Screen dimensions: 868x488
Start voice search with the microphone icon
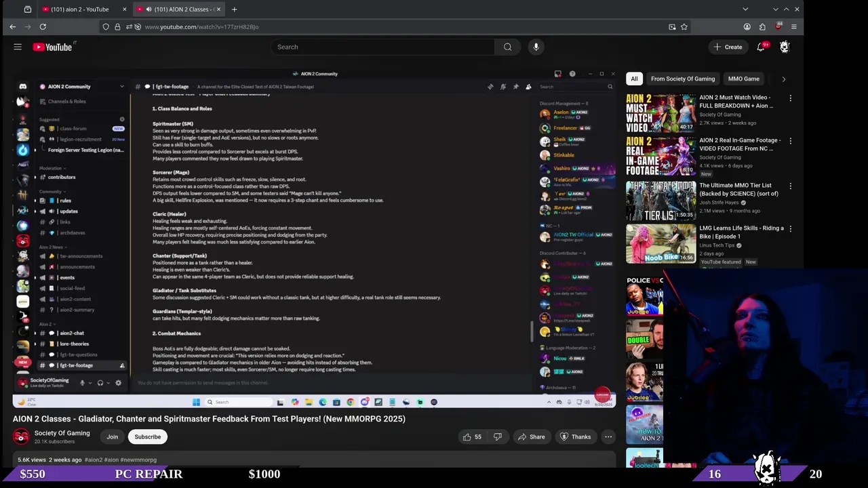(536, 47)
